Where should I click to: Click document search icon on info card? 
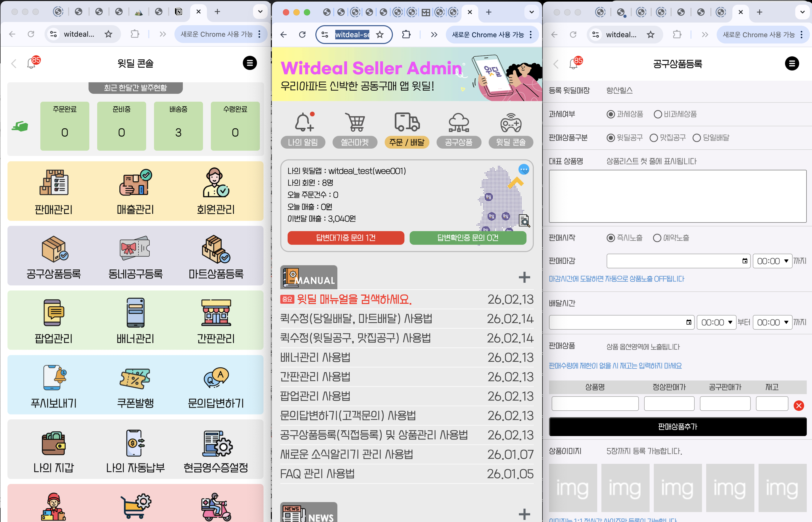pos(524,221)
